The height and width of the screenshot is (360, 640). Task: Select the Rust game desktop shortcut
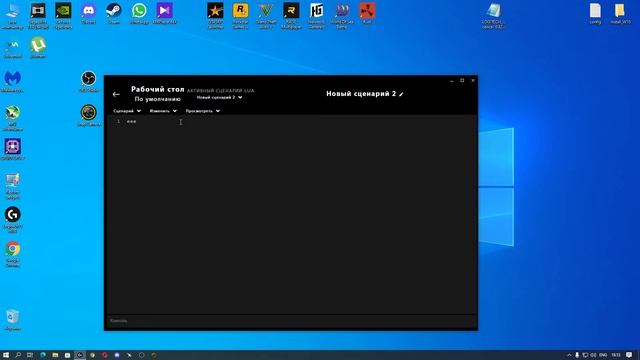pos(367,13)
